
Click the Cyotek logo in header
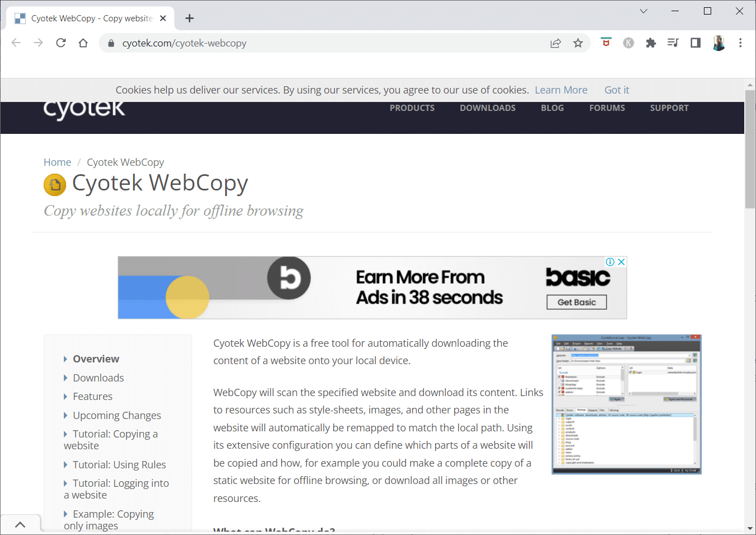click(x=85, y=109)
